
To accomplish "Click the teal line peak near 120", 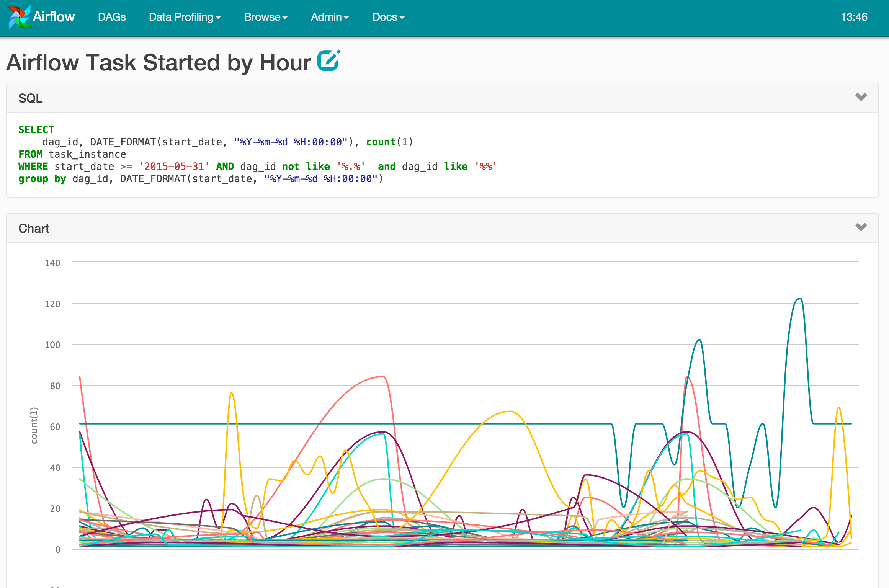I will (799, 299).
